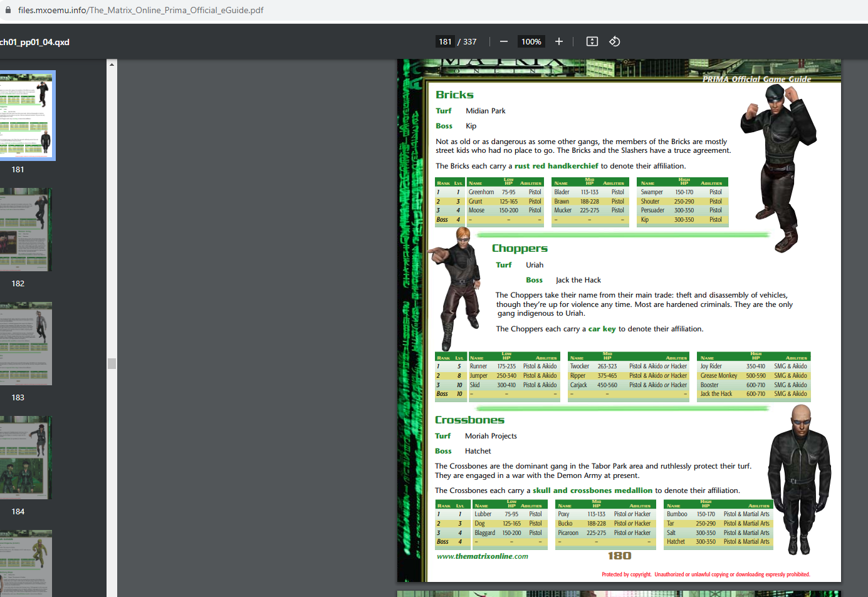The height and width of the screenshot is (597, 868).
Task: Click the zoom in plus button
Action: click(x=559, y=41)
